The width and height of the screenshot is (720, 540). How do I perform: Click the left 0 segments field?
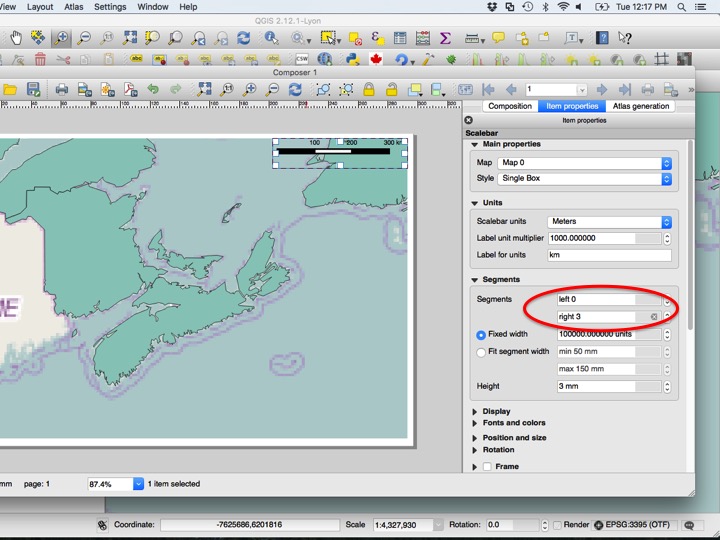(609, 299)
